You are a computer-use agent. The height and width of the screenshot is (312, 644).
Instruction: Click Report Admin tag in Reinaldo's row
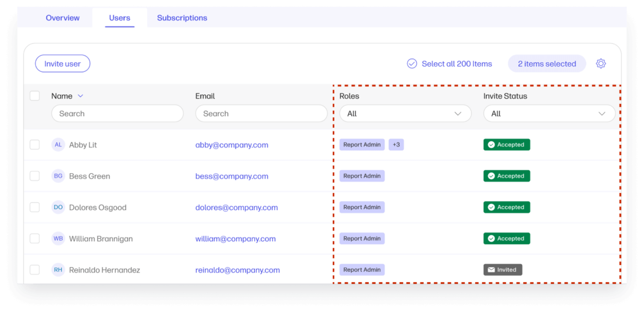[x=362, y=270]
